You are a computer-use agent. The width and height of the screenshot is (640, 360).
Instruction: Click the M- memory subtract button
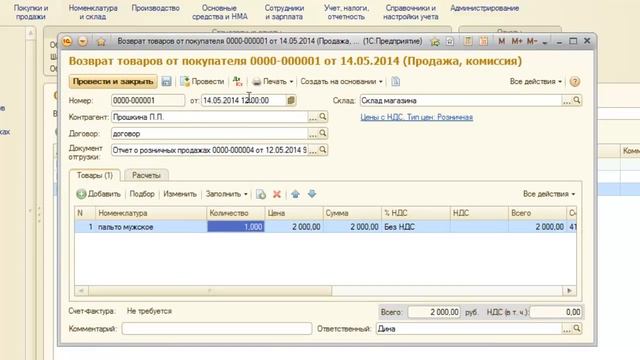532,41
